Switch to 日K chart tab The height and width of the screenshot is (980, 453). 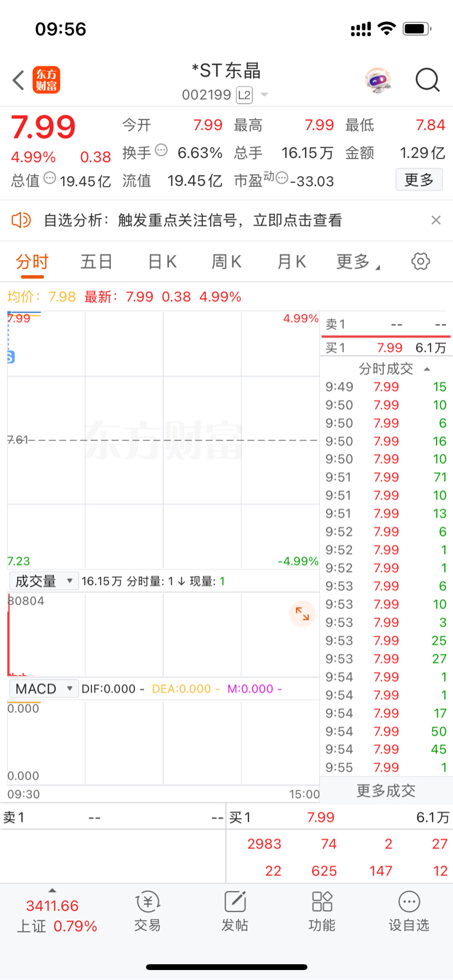162,262
